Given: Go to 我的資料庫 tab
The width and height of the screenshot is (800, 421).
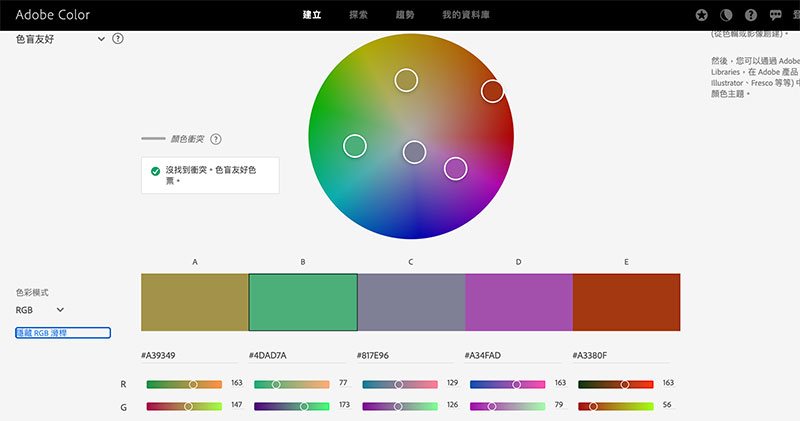Looking at the screenshot, I should click(x=466, y=15).
